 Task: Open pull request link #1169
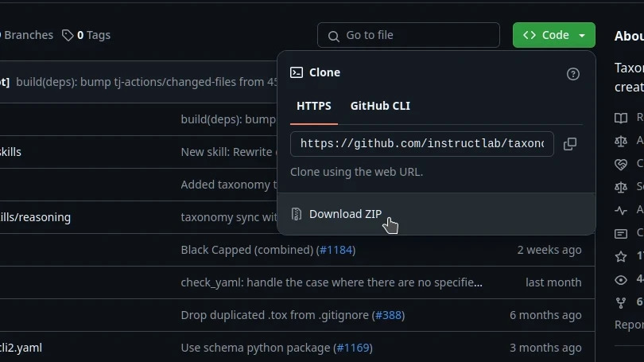(x=354, y=348)
